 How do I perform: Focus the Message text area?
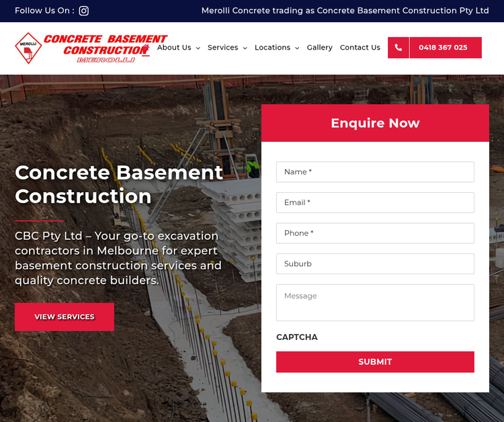point(375,302)
